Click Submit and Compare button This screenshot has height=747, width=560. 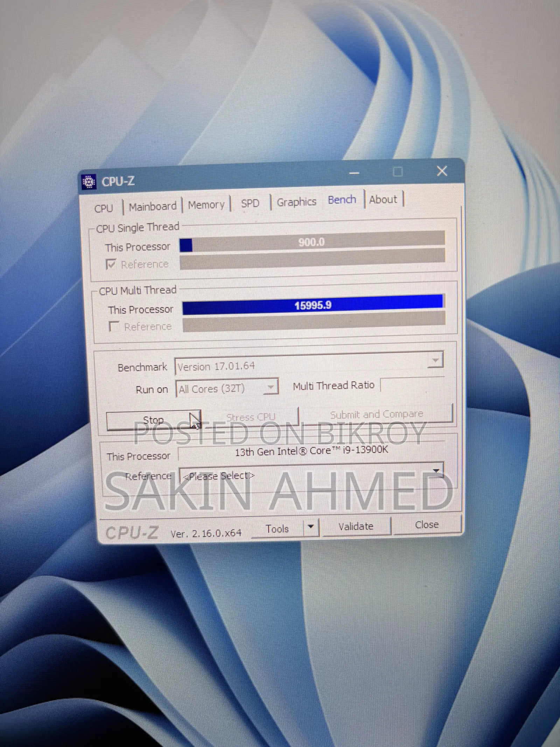[x=377, y=414]
